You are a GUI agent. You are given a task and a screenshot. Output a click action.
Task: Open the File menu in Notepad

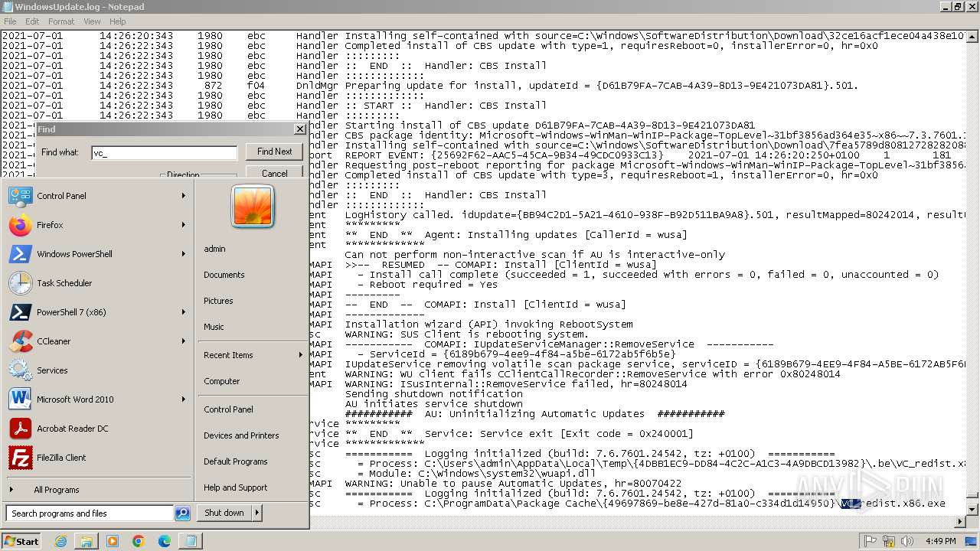[x=10, y=21]
